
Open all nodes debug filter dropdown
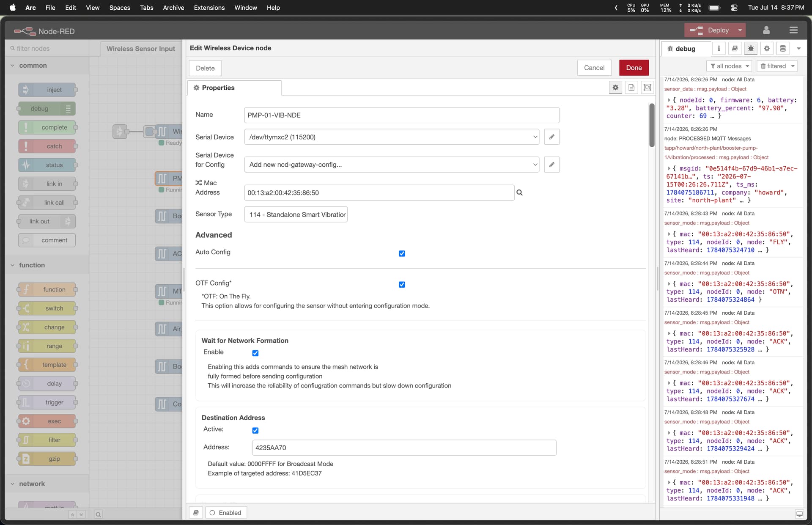pos(729,66)
